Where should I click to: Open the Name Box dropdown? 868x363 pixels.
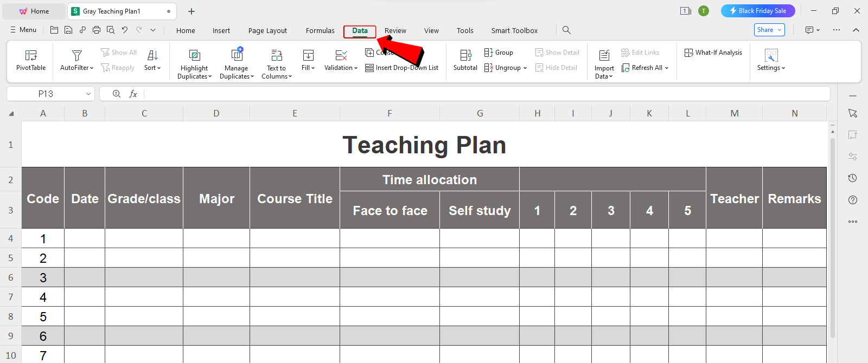click(88, 94)
